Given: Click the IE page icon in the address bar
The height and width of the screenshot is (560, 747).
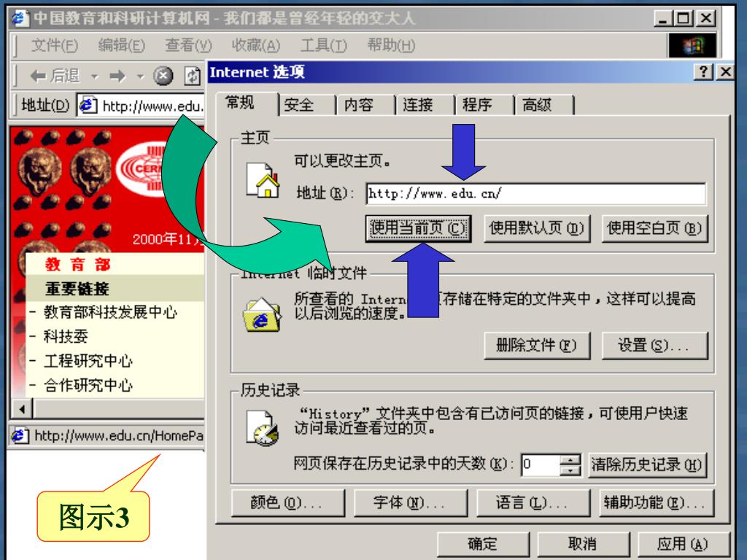Looking at the screenshot, I should pyautogui.click(x=88, y=105).
